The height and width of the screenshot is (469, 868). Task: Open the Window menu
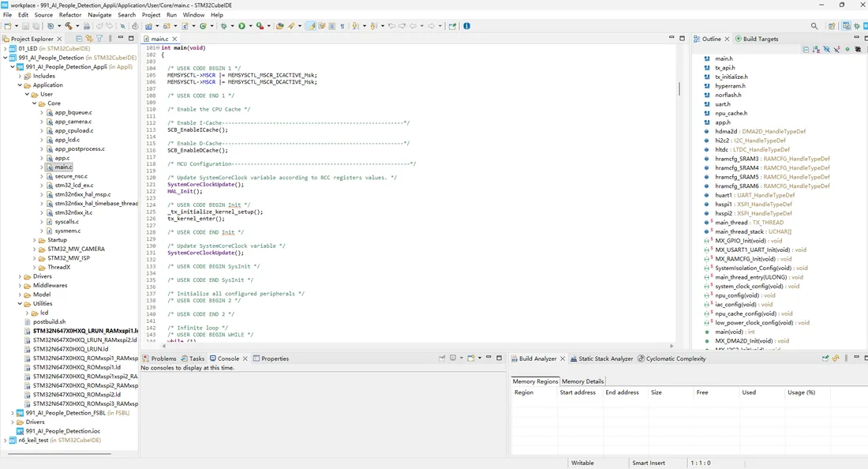pos(194,15)
